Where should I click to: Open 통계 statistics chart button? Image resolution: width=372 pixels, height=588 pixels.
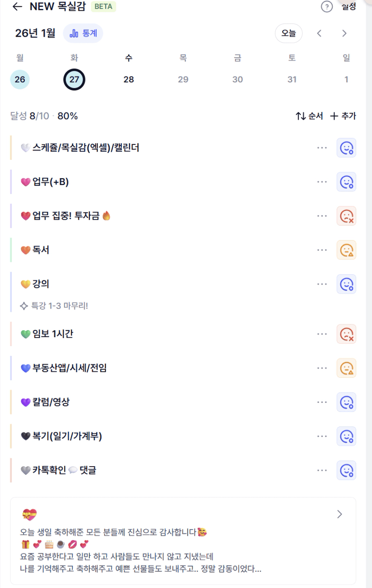(x=83, y=33)
